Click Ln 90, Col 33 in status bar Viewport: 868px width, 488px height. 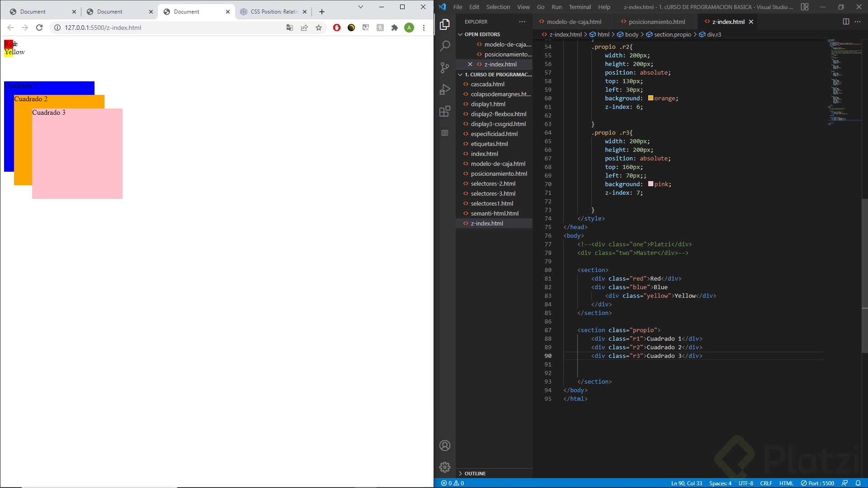pyautogui.click(x=687, y=483)
